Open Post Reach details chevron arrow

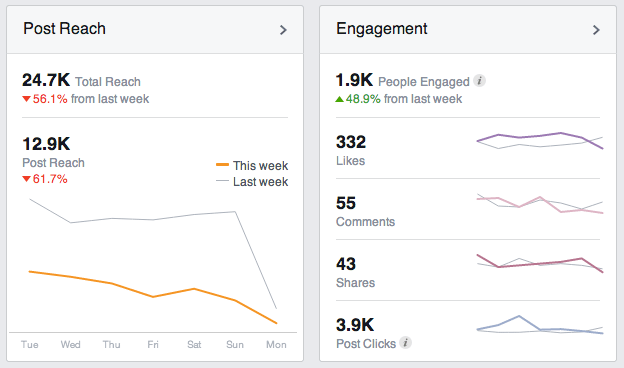point(283,30)
